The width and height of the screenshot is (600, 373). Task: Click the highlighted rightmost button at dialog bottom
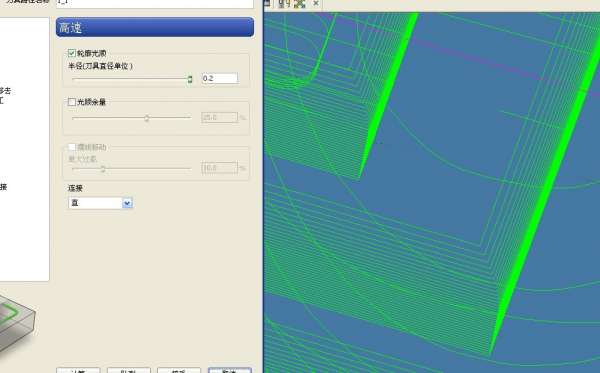point(230,370)
